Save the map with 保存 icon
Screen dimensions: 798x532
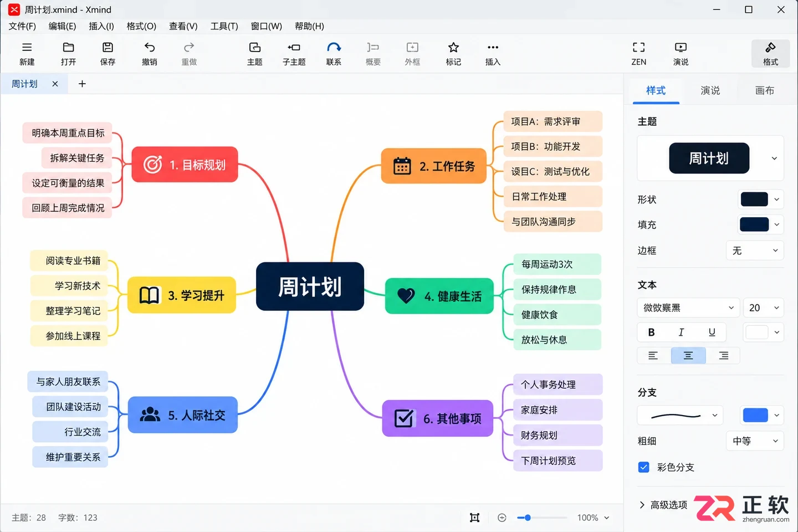[108, 48]
